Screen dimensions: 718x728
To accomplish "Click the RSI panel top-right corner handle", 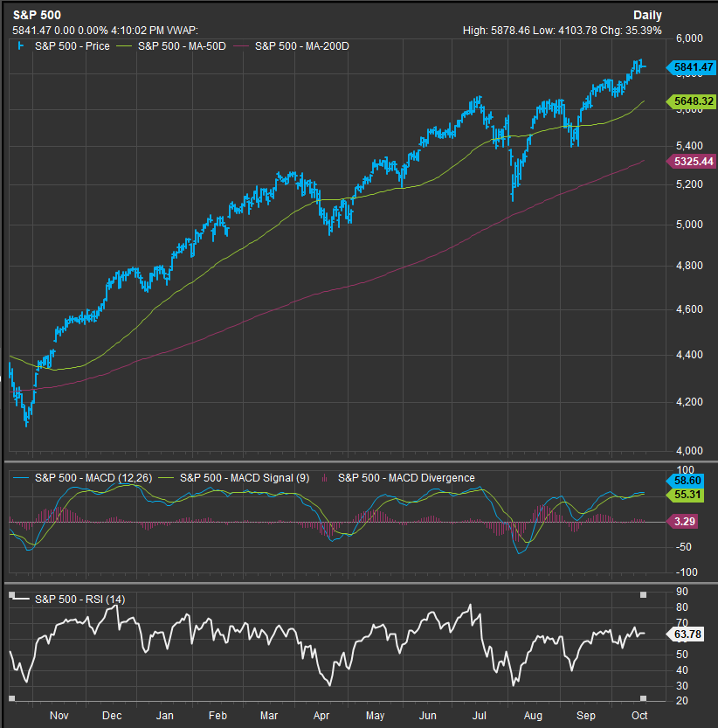I will [x=643, y=595].
